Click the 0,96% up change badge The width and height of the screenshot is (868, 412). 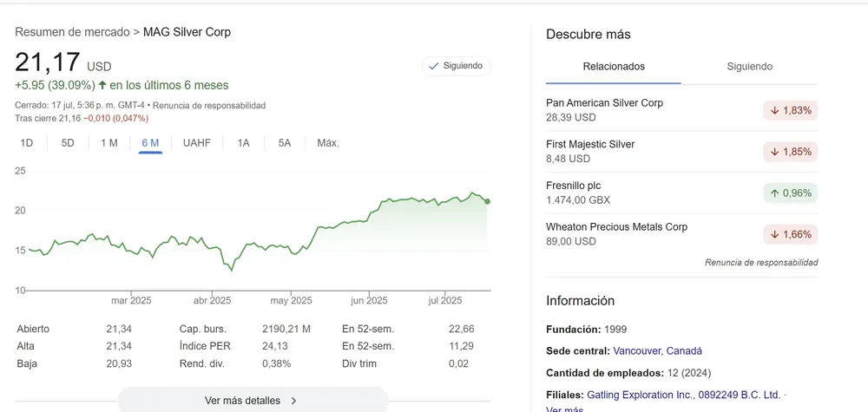click(791, 193)
